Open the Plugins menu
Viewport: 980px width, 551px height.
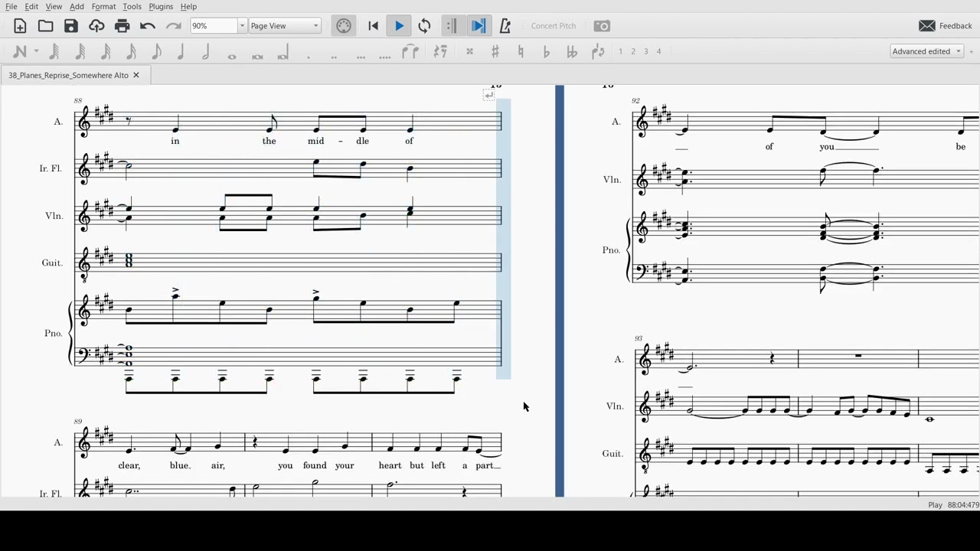click(161, 7)
